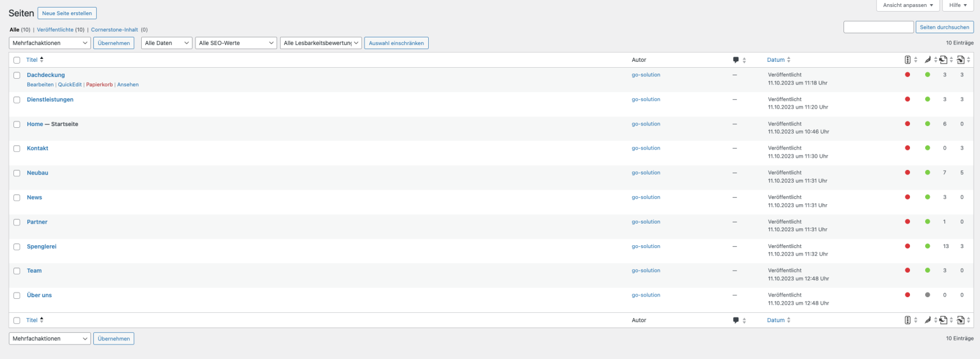The width and height of the screenshot is (980, 359).
Task: Click green readability dot for Dachdeckung
Action: (928, 75)
